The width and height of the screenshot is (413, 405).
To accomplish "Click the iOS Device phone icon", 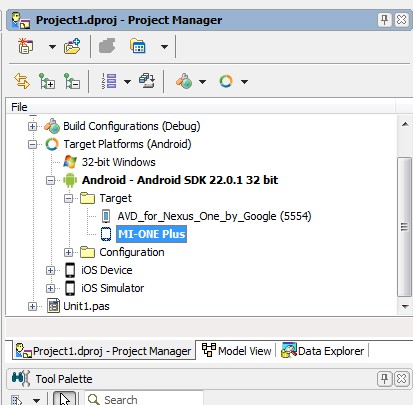I will [x=70, y=270].
